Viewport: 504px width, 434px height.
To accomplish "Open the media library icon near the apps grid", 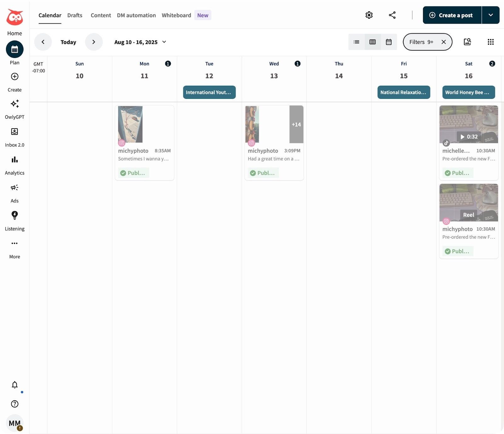I will pos(467,42).
